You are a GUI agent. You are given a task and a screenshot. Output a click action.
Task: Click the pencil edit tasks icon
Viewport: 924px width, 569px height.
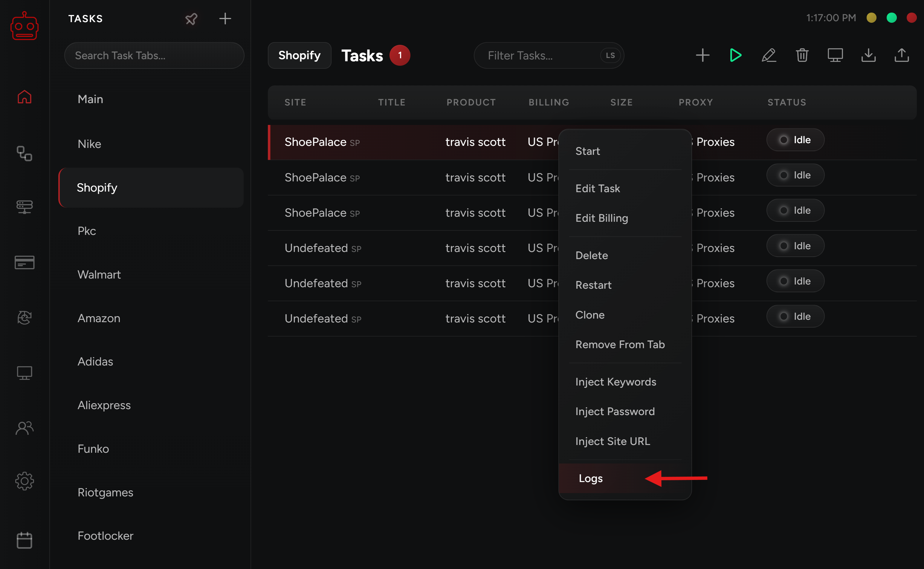tap(769, 55)
